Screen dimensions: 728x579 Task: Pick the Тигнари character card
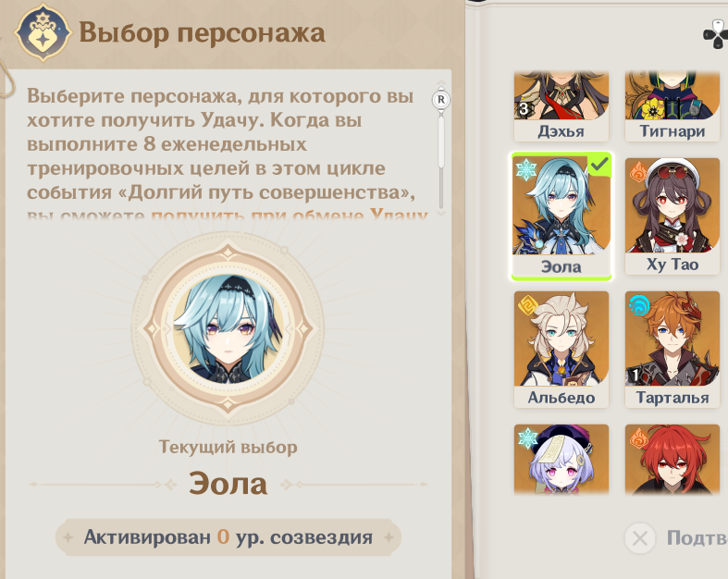[x=672, y=106]
